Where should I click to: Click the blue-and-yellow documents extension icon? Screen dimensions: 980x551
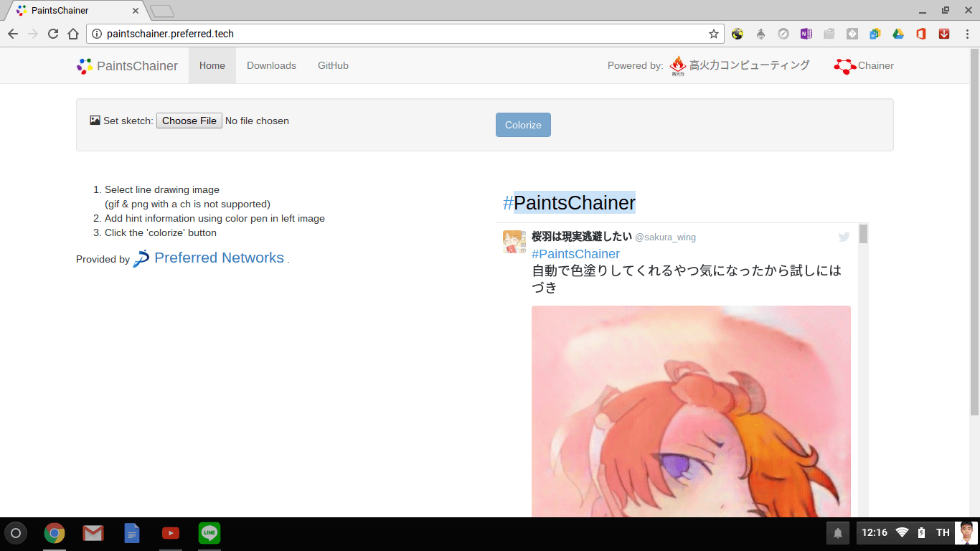875,34
